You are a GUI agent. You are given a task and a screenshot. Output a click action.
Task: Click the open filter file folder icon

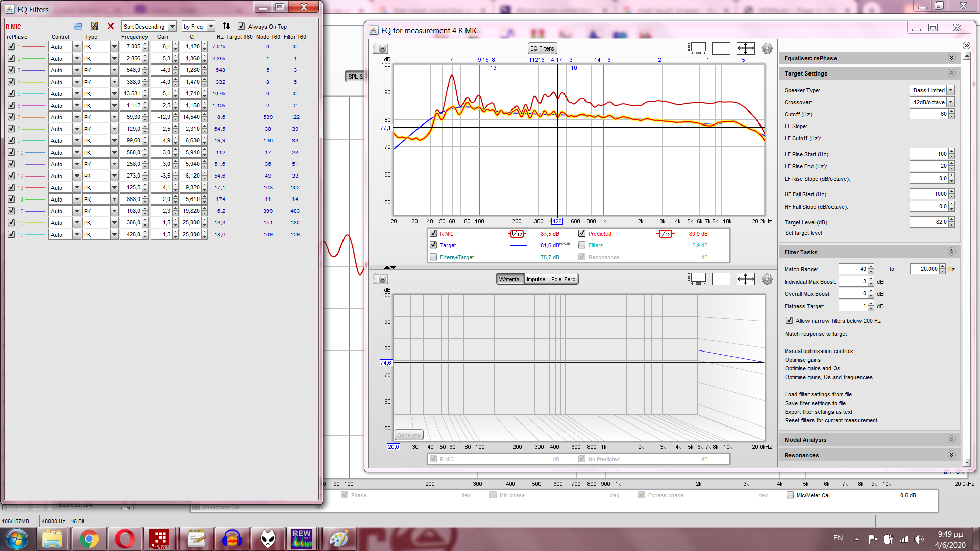point(78,26)
